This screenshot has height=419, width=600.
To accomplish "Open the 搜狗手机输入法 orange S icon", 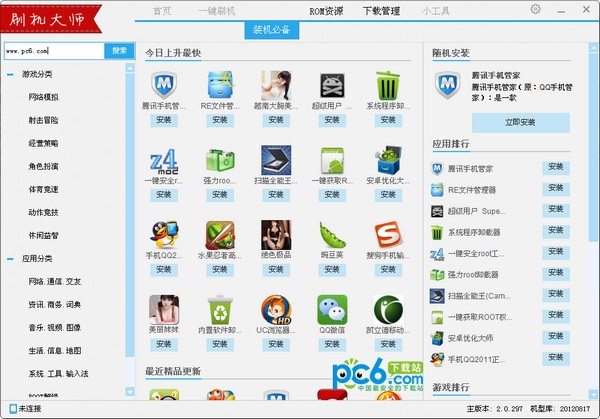I will (x=388, y=235).
